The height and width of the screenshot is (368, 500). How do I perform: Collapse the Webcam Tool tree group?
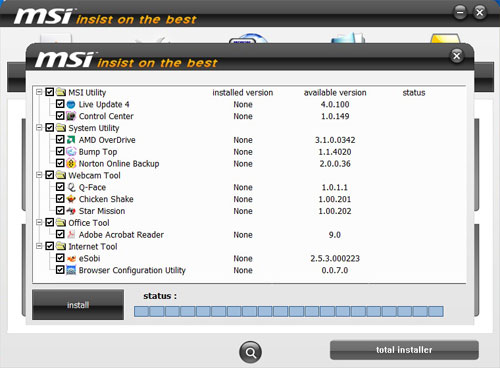39,175
